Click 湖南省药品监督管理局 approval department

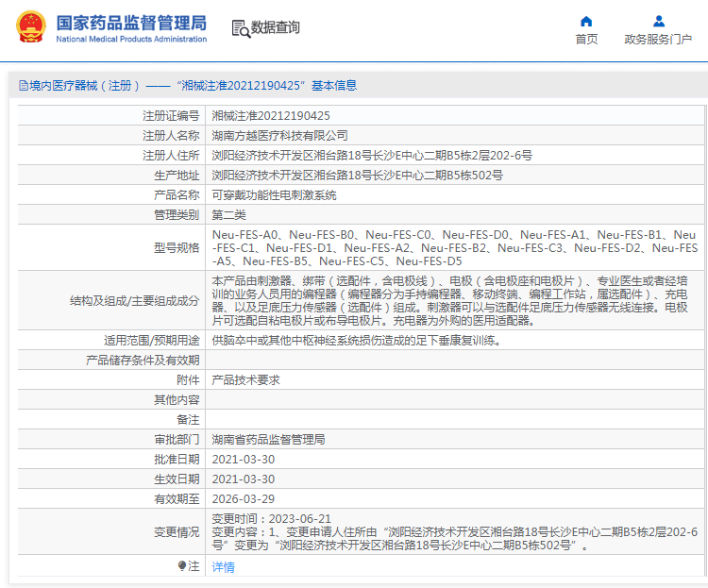click(x=268, y=440)
